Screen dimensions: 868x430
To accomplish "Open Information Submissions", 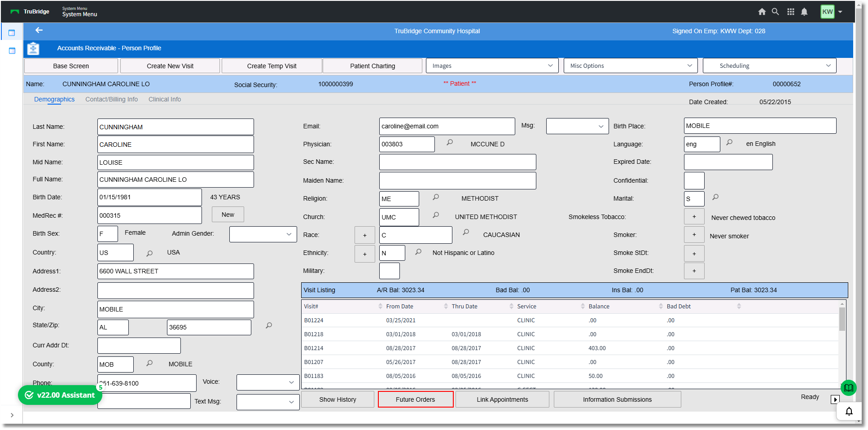I will (x=617, y=399).
